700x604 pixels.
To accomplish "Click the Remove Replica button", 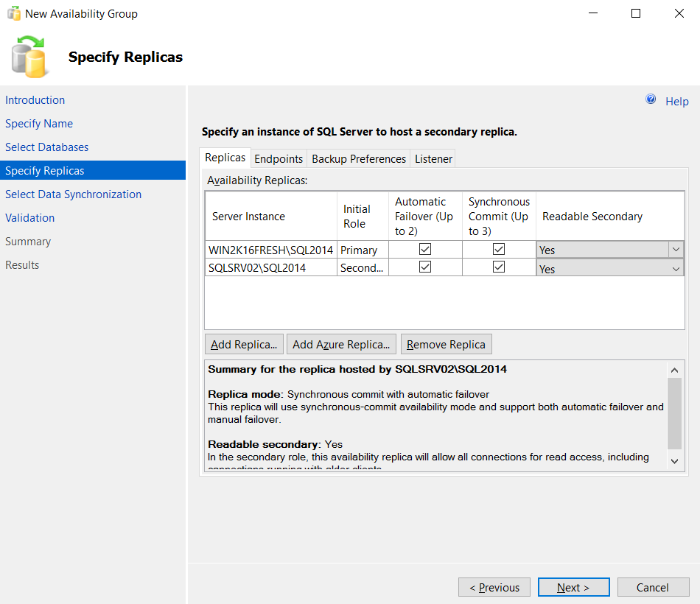I will coord(446,344).
